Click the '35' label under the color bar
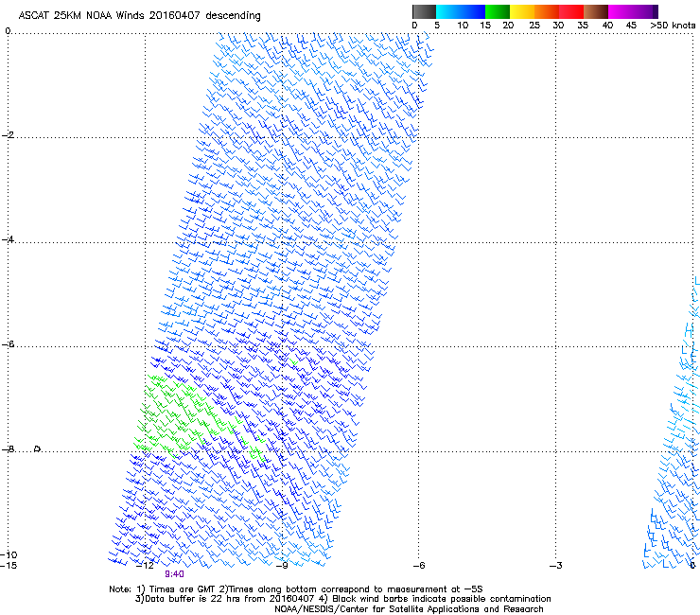 pyautogui.click(x=583, y=26)
